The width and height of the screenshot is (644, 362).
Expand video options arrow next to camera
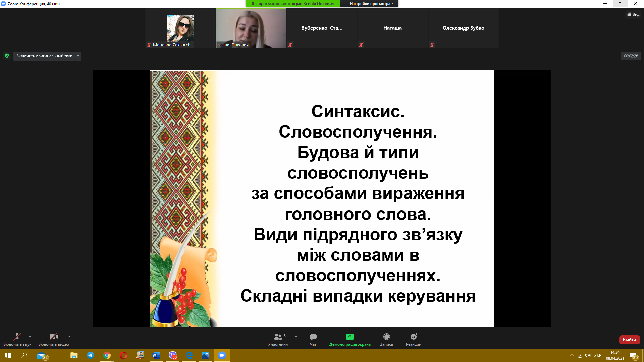click(69, 337)
